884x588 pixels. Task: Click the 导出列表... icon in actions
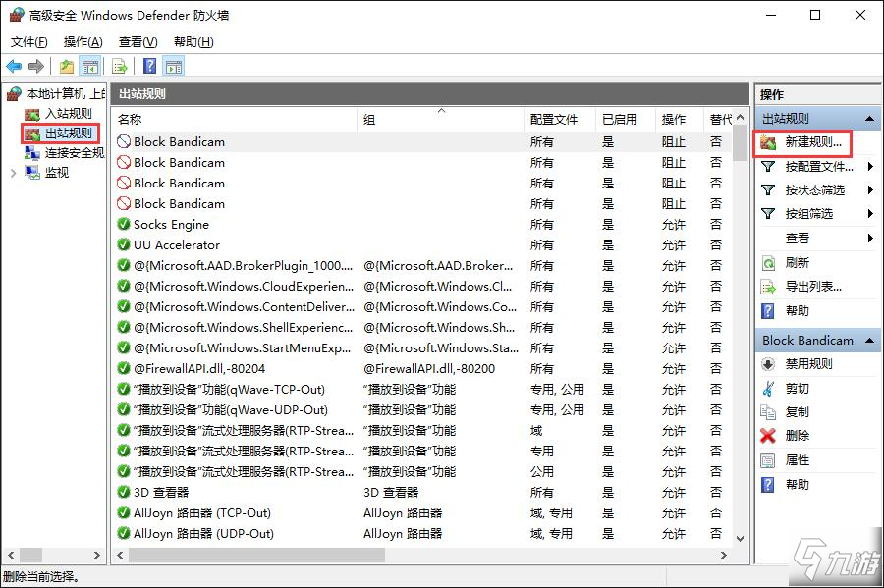coord(768,288)
